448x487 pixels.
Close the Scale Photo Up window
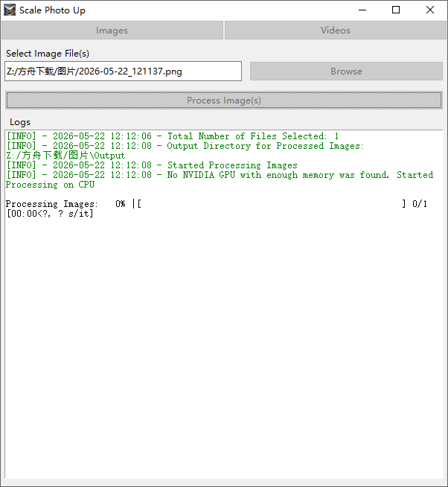(x=430, y=10)
